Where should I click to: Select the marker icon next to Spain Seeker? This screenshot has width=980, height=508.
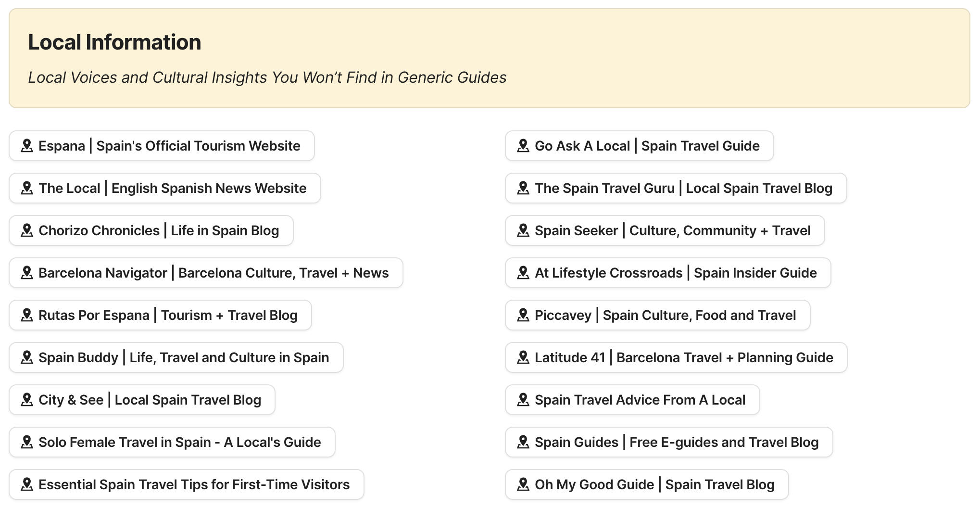click(523, 230)
